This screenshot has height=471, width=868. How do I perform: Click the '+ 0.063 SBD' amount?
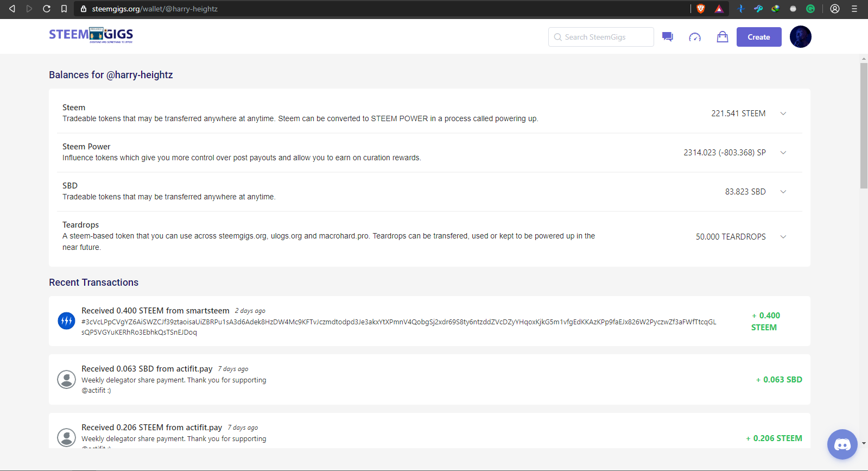pos(779,380)
